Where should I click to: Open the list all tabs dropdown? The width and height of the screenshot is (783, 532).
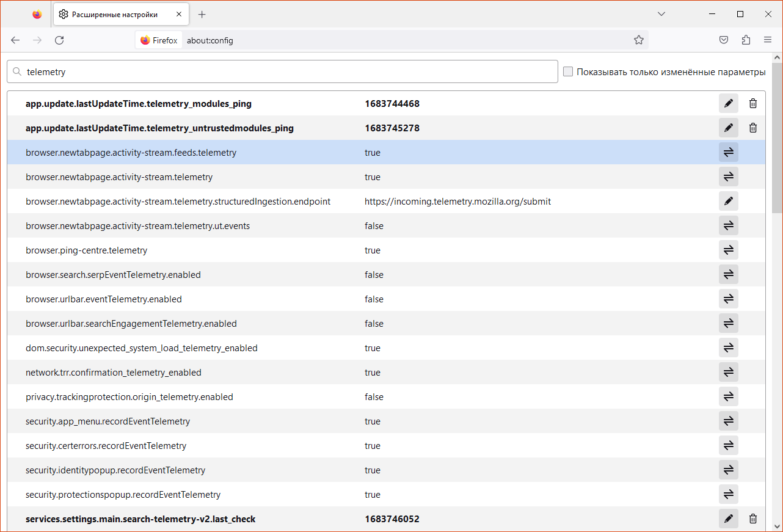[x=661, y=14]
